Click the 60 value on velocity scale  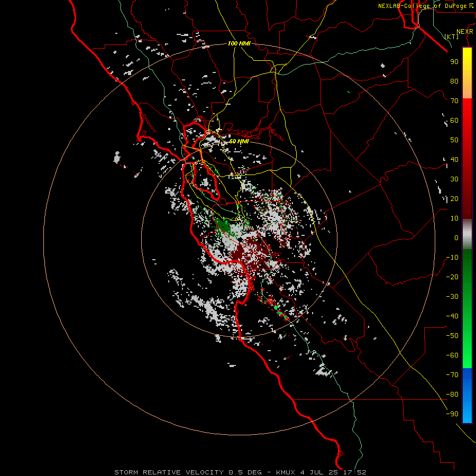[454, 121]
